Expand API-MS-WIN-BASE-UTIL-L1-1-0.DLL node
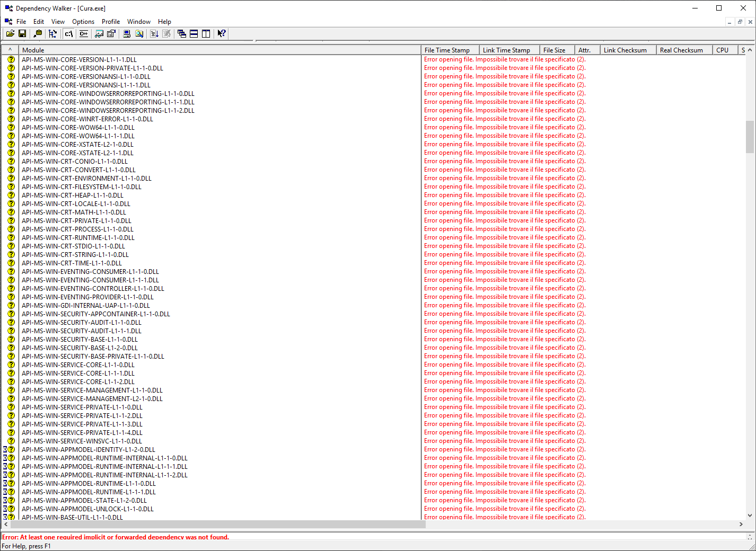Image resolution: width=756 pixels, height=551 pixels. (5, 517)
